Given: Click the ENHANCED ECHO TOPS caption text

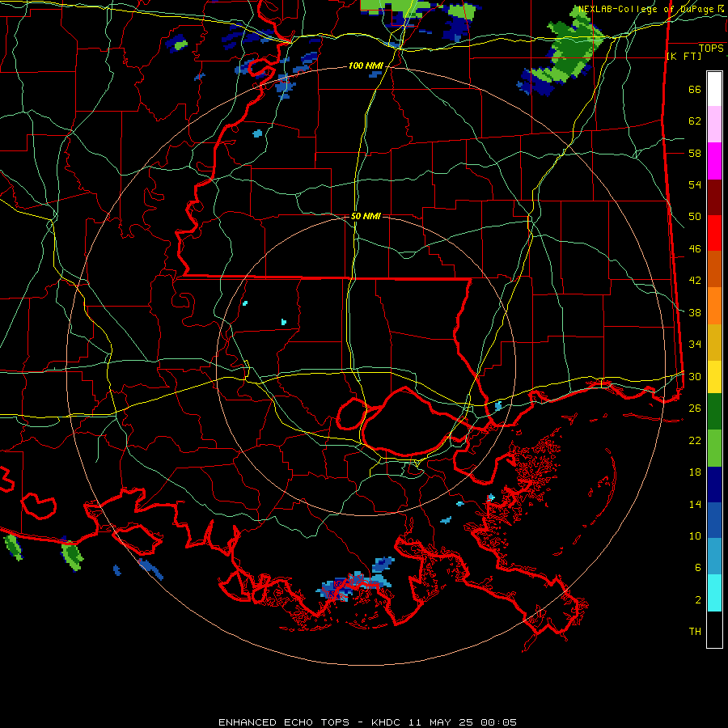Looking at the screenshot, I should [x=284, y=722].
